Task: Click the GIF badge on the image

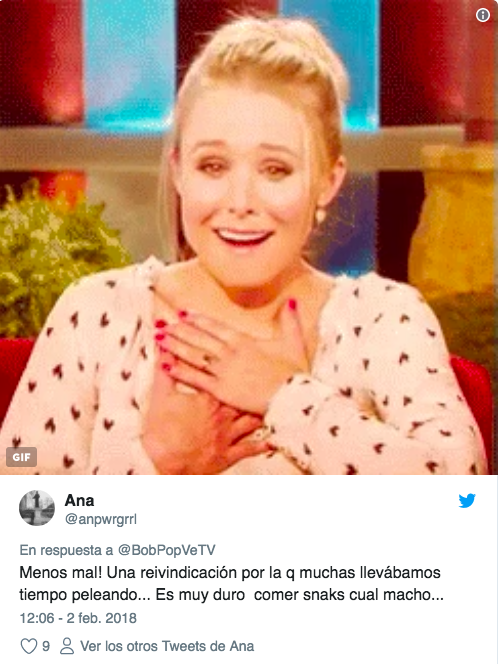Action: (x=21, y=457)
